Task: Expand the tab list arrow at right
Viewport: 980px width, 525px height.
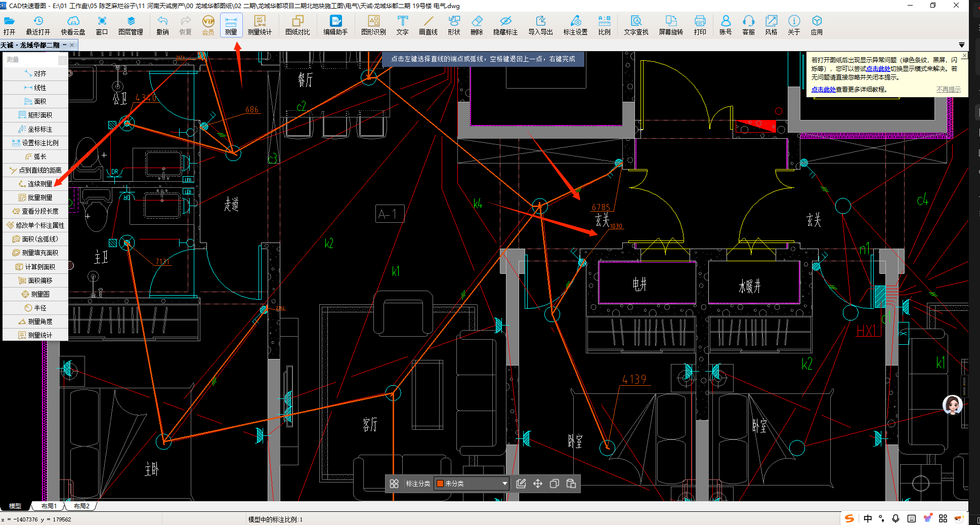Action: (x=961, y=45)
